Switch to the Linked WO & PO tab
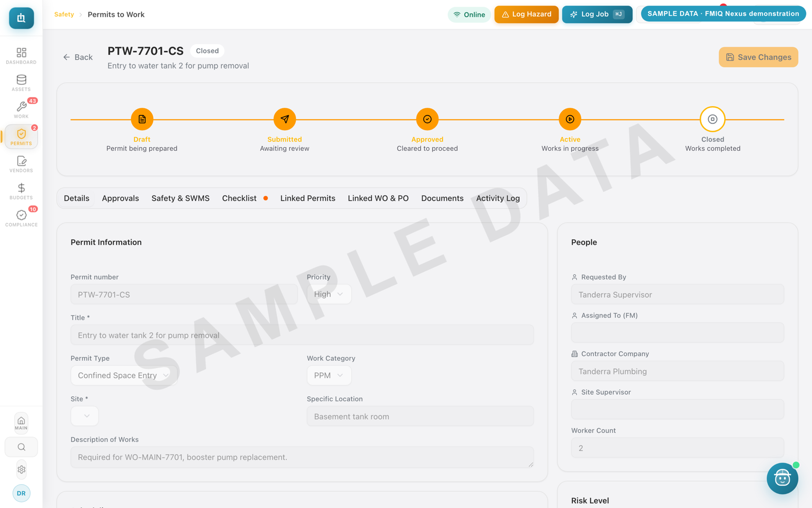 point(378,198)
